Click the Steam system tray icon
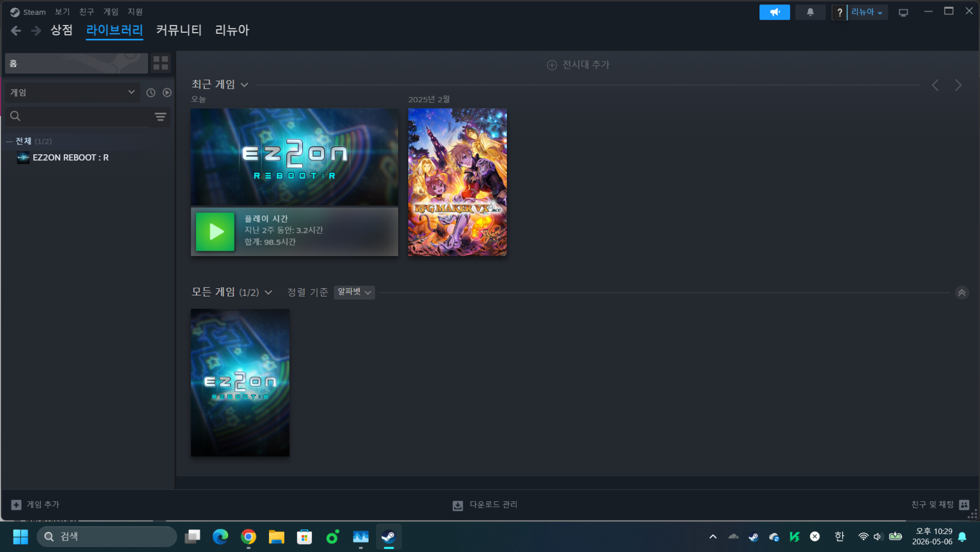Screen dimensions: 980x552 (x=754, y=537)
